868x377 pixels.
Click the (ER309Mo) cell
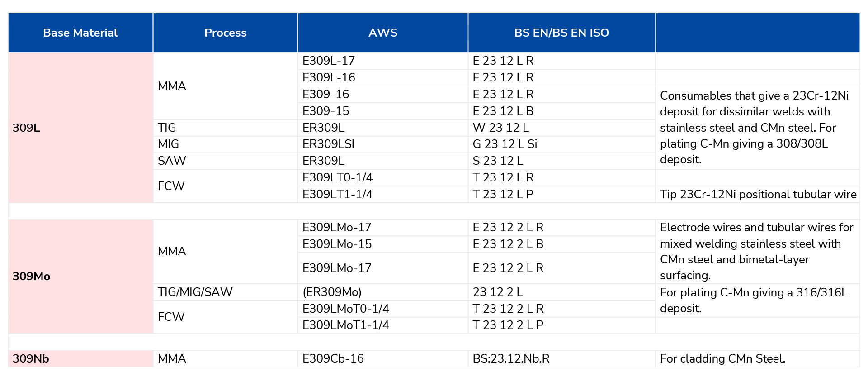tap(383, 292)
